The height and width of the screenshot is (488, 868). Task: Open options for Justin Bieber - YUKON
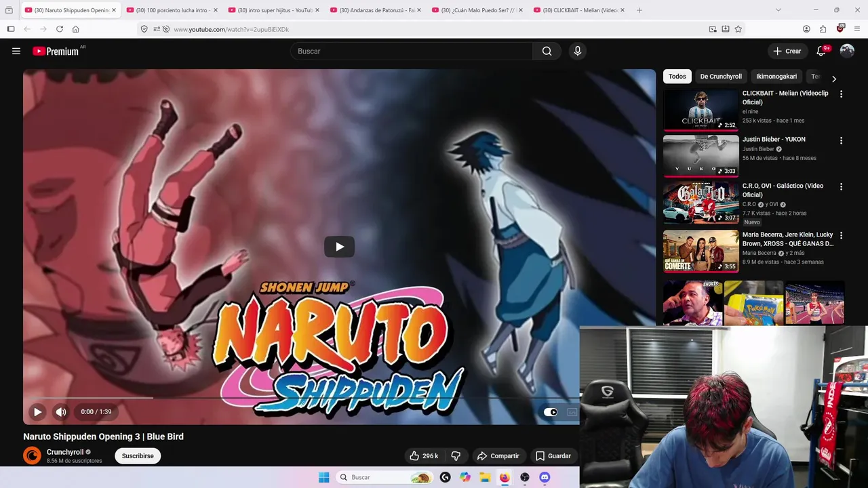(841, 140)
